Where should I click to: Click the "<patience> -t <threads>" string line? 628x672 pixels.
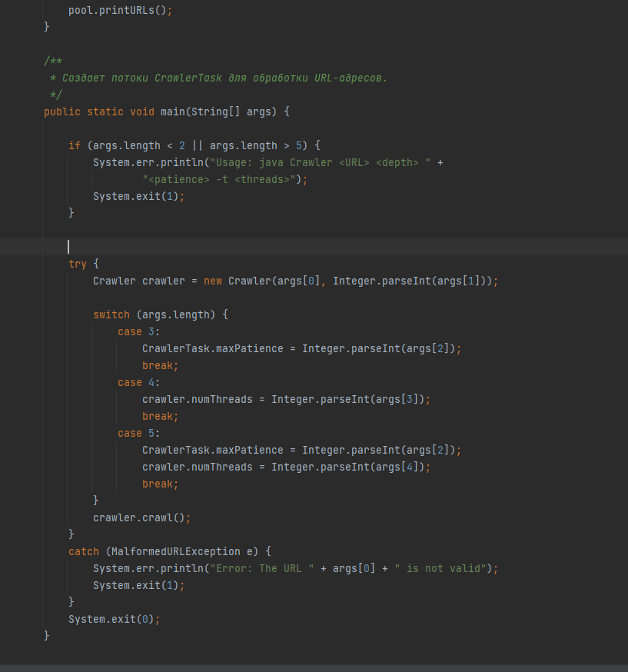pyautogui.click(x=225, y=180)
